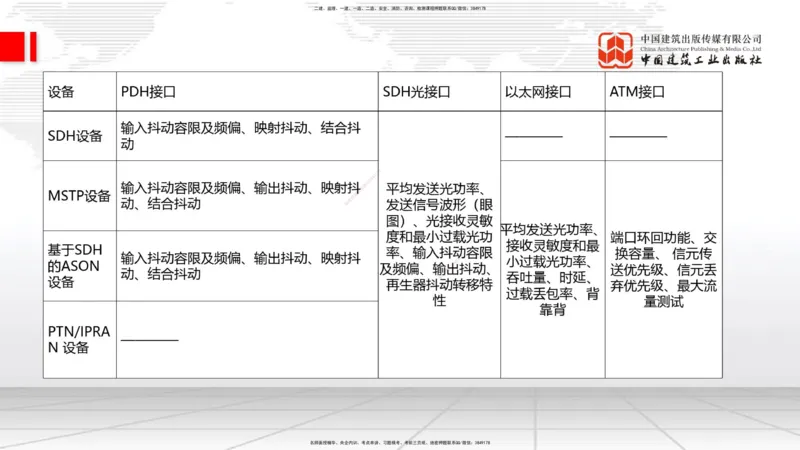Click '中国建筑工业出版社' calligraphy text
Screen dimensions: 800x450
701,60
